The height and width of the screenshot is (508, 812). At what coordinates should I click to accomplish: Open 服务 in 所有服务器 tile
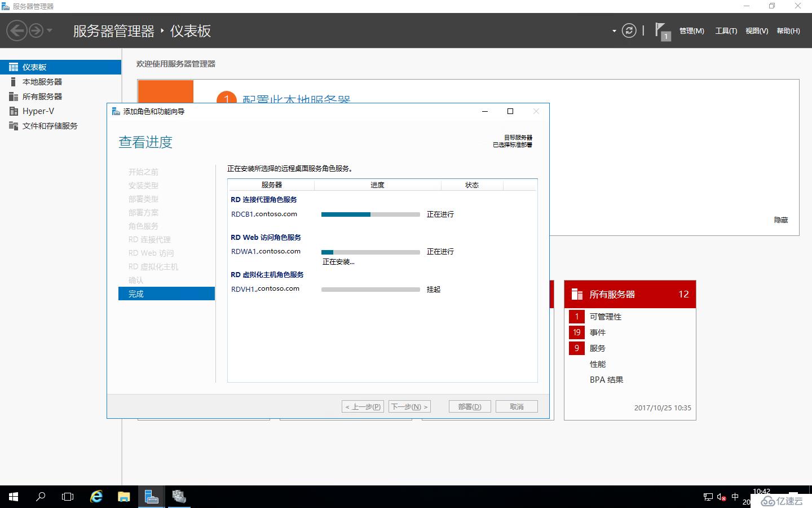pos(598,348)
